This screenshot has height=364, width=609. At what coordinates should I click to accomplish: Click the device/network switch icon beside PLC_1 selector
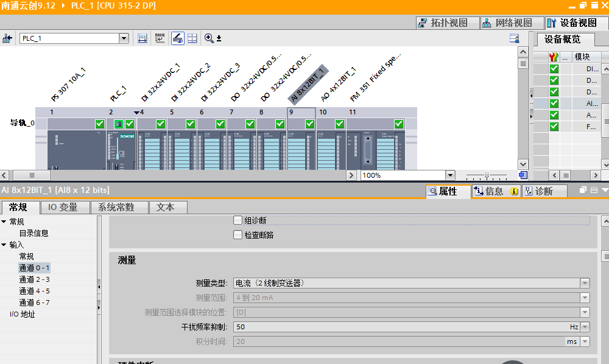pyautogui.click(x=7, y=38)
